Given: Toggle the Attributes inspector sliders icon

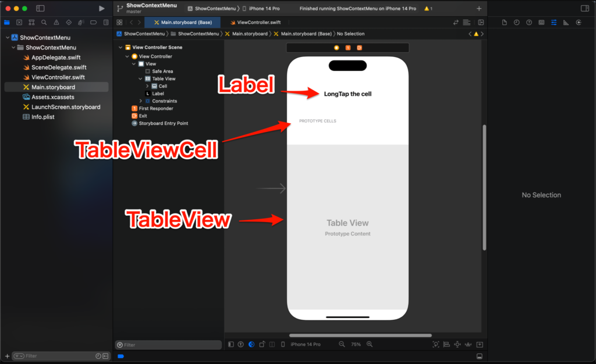Looking at the screenshot, I should (554, 22).
